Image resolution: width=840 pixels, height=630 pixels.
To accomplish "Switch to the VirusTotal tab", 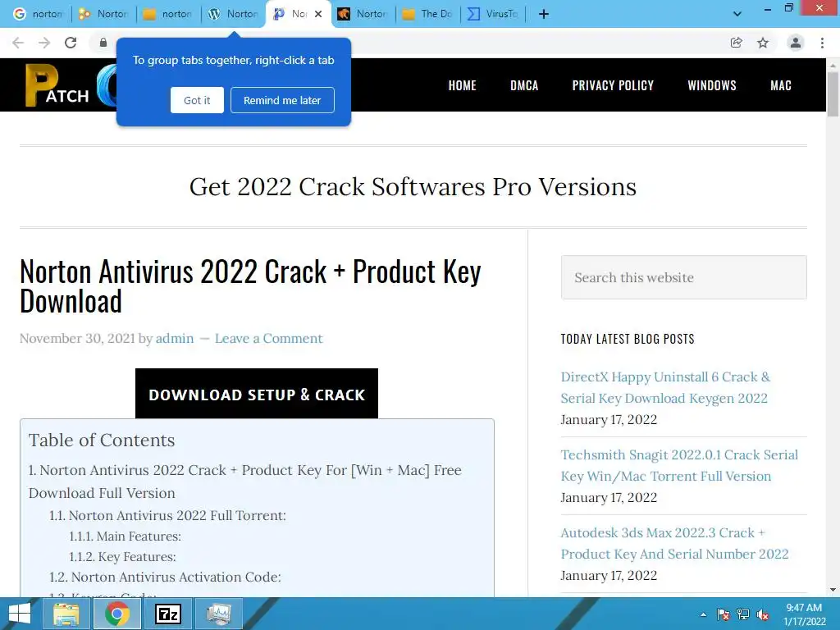I will (x=492, y=14).
